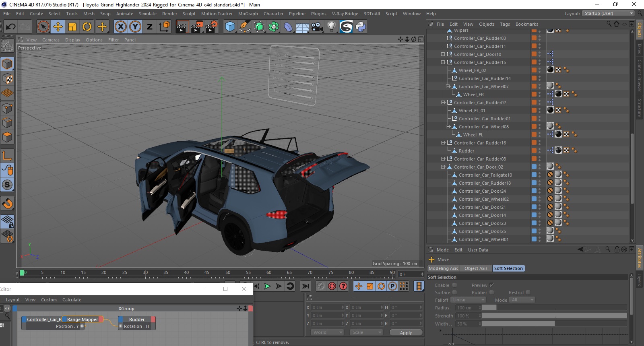
Task: Switch to Object Axis tab
Action: (x=476, y=268)
